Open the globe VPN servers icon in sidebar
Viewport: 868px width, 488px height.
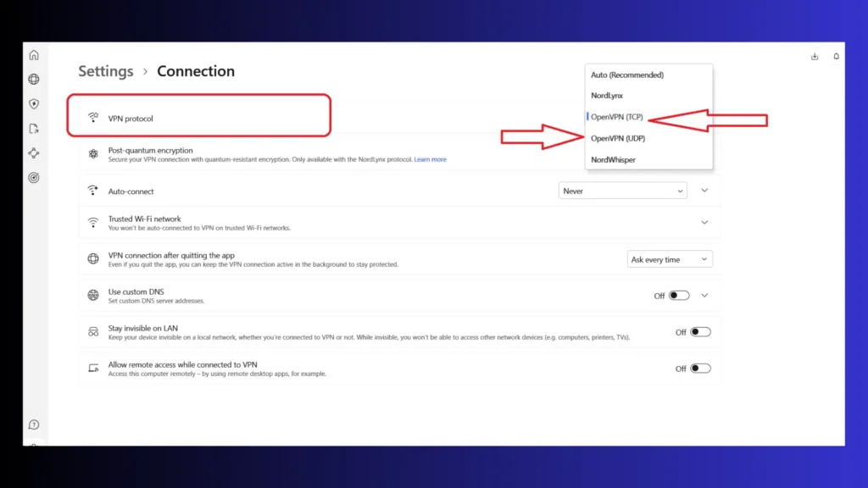[x=34, y=79]
